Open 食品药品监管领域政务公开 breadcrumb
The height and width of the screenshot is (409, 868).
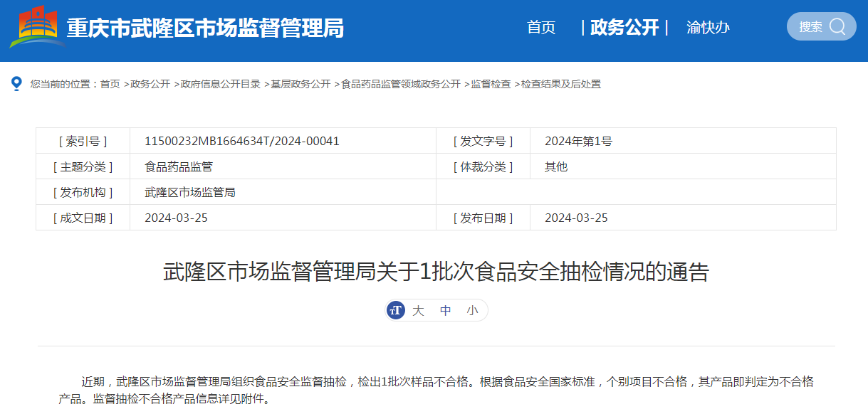pos(401,84)
